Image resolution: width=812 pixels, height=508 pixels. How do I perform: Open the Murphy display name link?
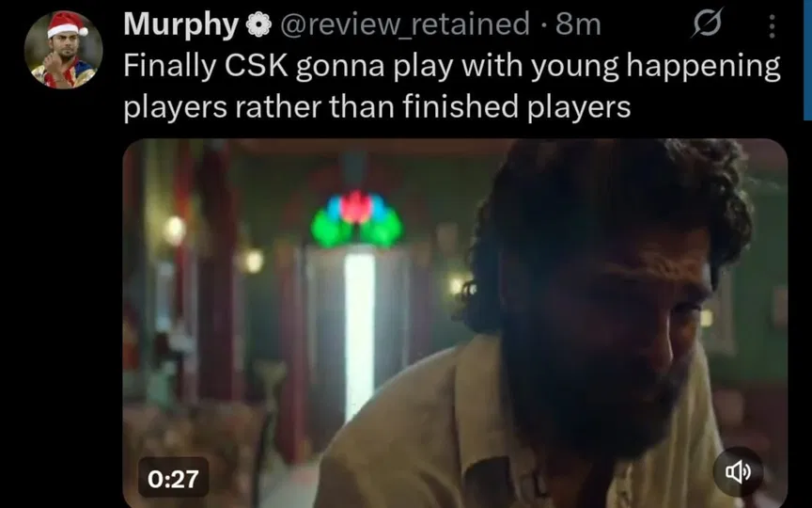tap(180, 24)
